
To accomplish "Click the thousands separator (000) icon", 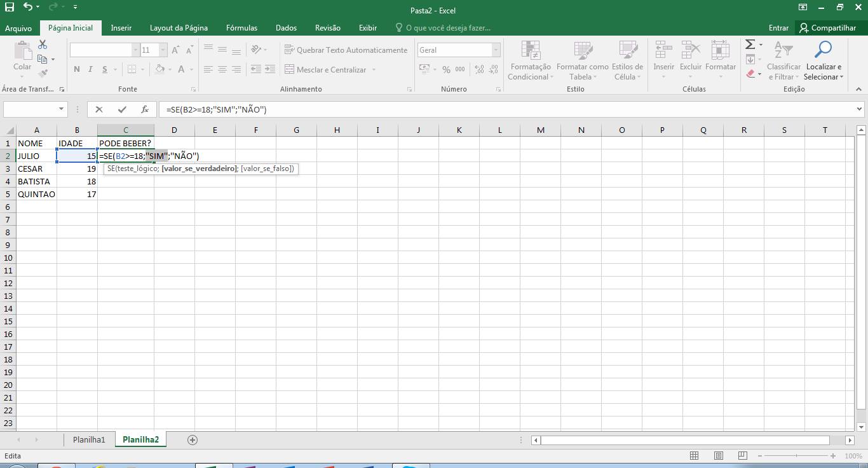I will click(460, 69).
